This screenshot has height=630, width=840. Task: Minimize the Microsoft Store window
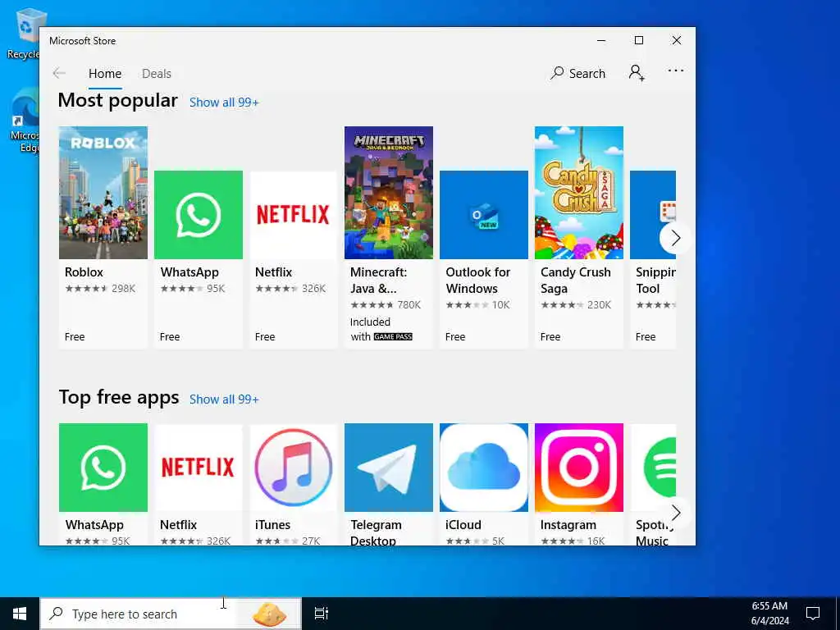pos(601,40)
